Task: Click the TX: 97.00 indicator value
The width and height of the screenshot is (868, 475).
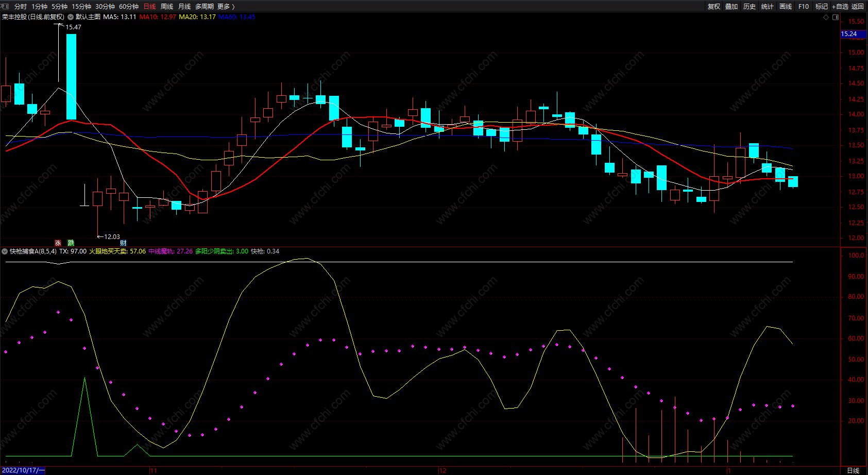Action: click(x=73, y=251)
